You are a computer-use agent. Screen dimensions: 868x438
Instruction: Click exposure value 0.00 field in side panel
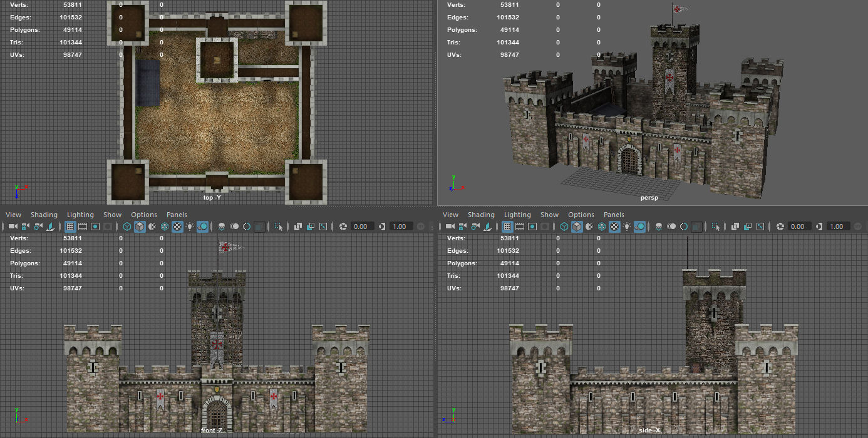800,227
